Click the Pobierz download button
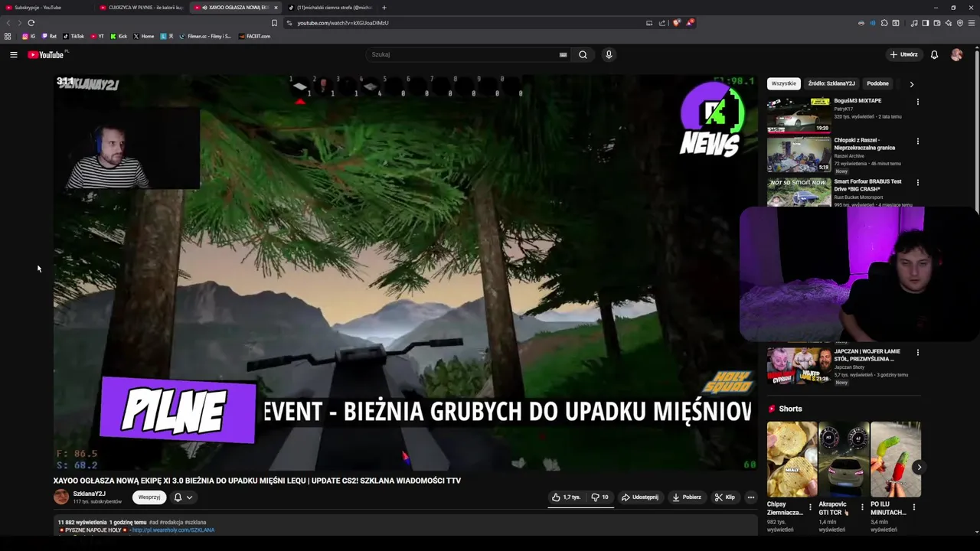Viewport: 980px width, 551px height. click(687, 497)
